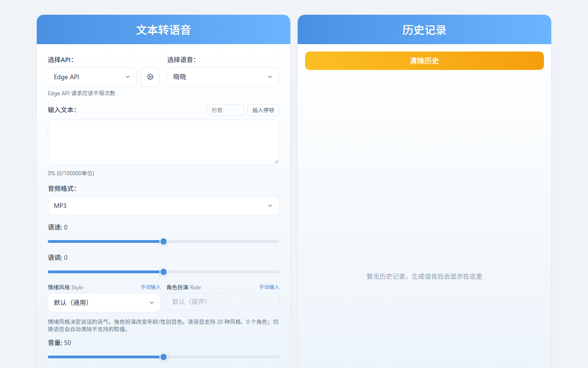This screenshot has height=368, width=588.
Task: Open the 音频格式 dropdown showing MP3
Action: click(164, 206)
